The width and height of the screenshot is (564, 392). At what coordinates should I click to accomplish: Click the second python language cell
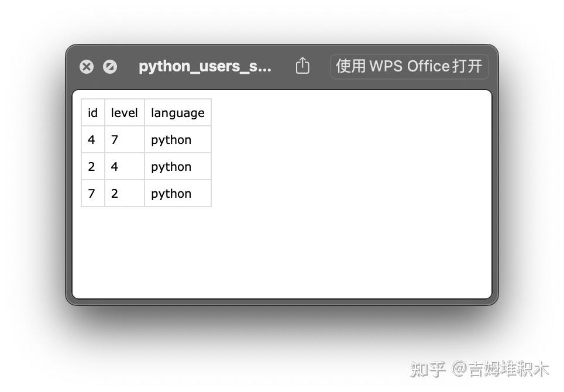coord(170,166)
